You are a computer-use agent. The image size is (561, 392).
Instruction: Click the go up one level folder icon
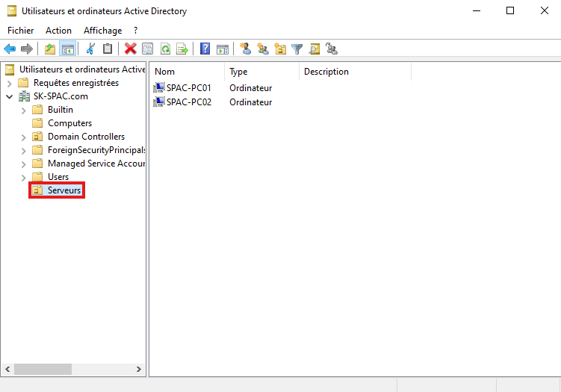(x=50, y=49)
